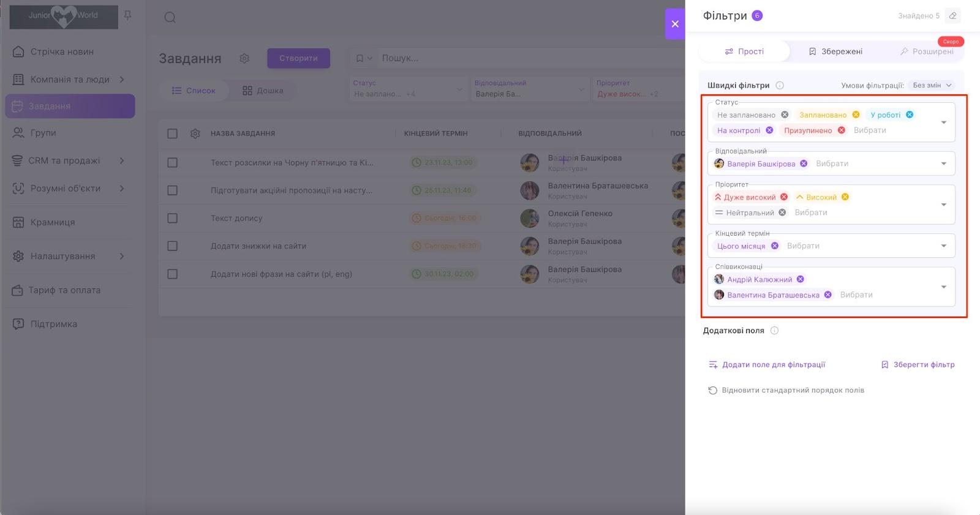
Task: Click 'Зберегти фільтр' link
Action: coord(918,365)
